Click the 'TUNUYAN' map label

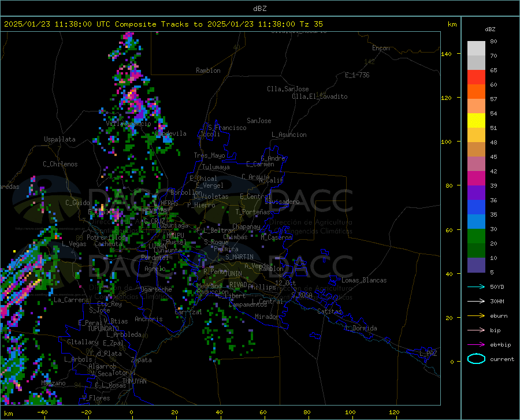pyautogui.click(x=134, y=381)
